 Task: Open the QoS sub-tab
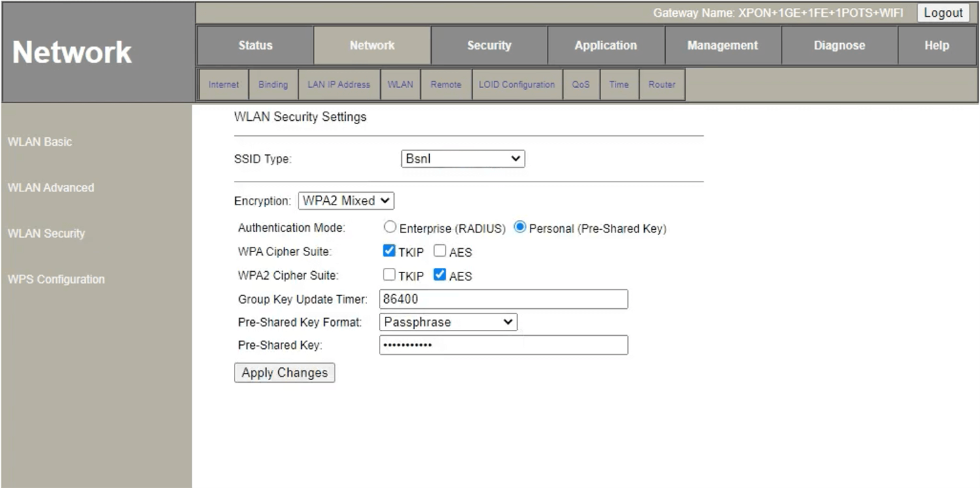pos(581,85)
